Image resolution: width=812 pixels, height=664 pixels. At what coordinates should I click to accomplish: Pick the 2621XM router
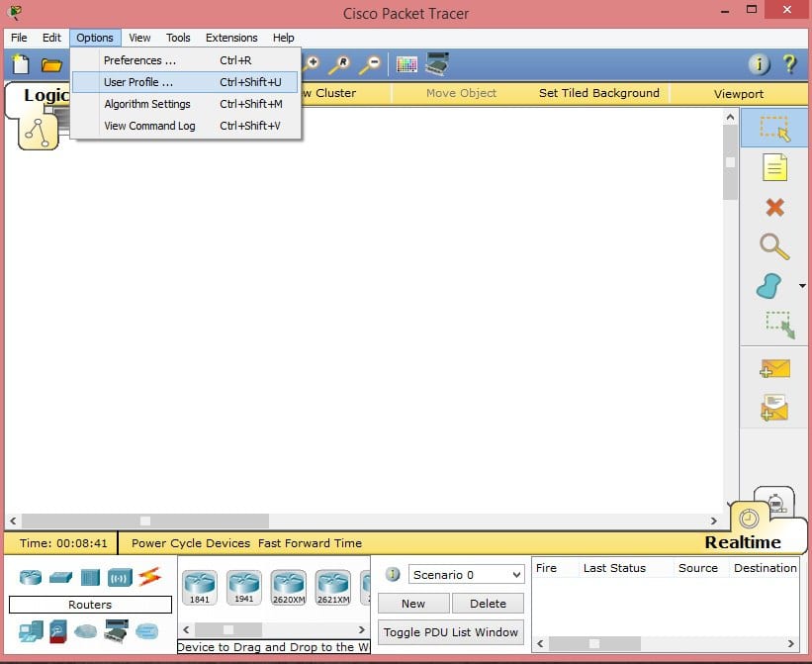[x=333, y=587]
